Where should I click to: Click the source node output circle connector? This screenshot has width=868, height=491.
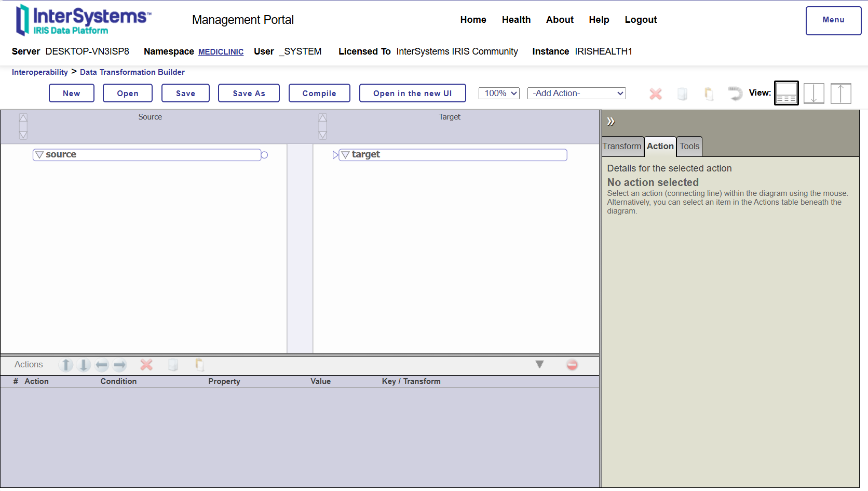coord(264,155)
